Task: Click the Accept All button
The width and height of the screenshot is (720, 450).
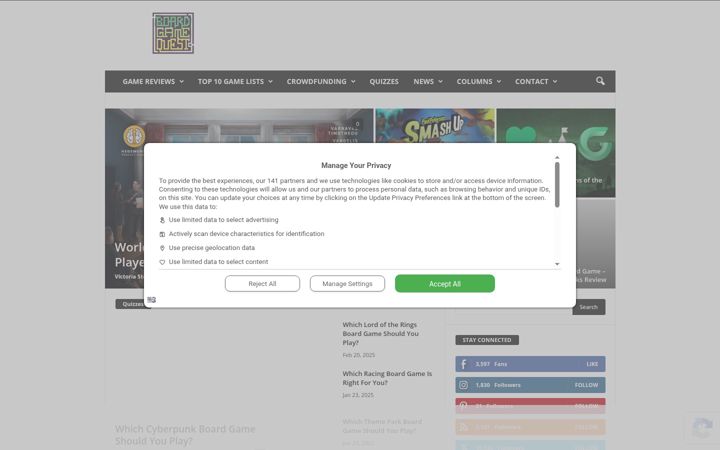Action: [x=444, y=284]
